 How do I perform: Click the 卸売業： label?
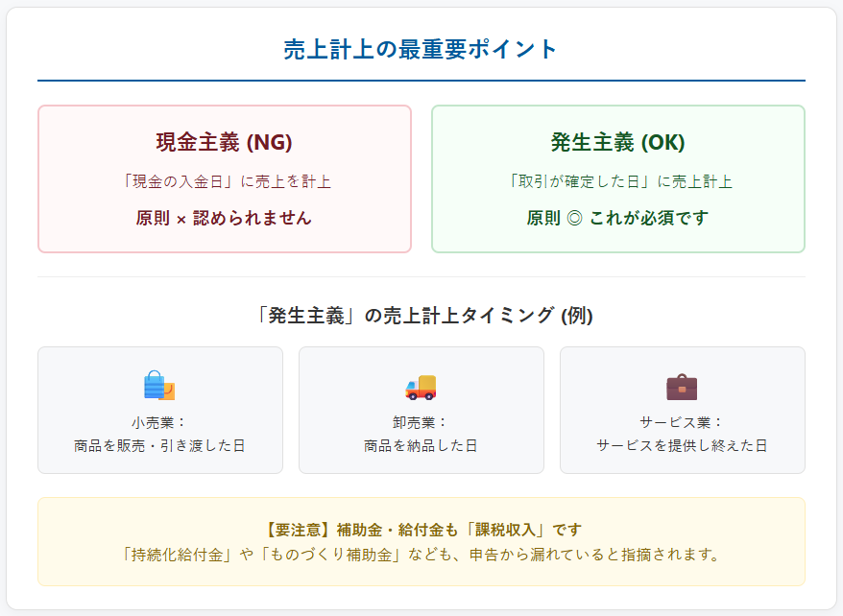pos(421,422)
